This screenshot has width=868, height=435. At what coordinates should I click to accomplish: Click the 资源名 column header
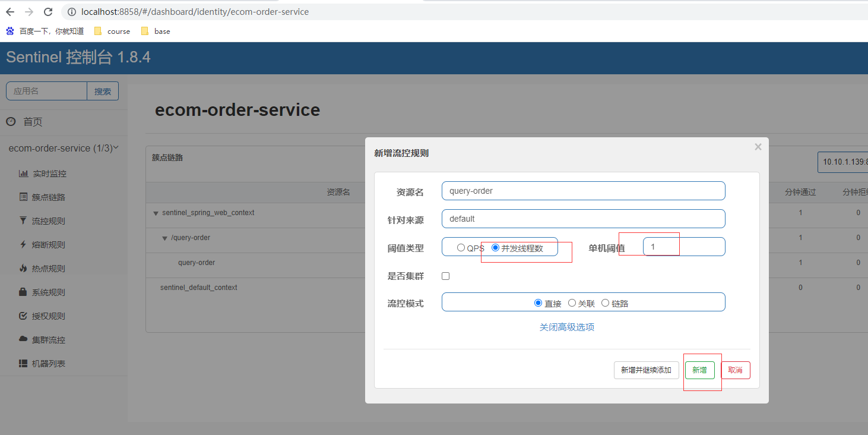tap(338, 192)
